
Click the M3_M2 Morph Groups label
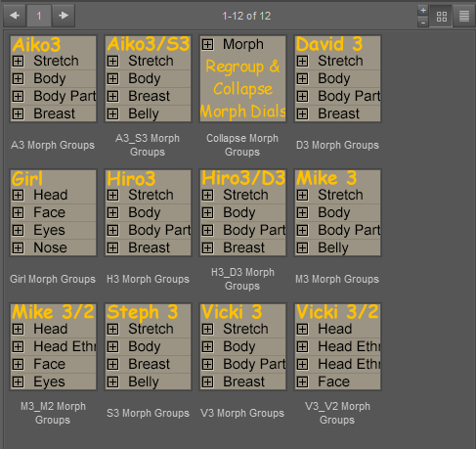pyautogui.click(x=53, y=413)
